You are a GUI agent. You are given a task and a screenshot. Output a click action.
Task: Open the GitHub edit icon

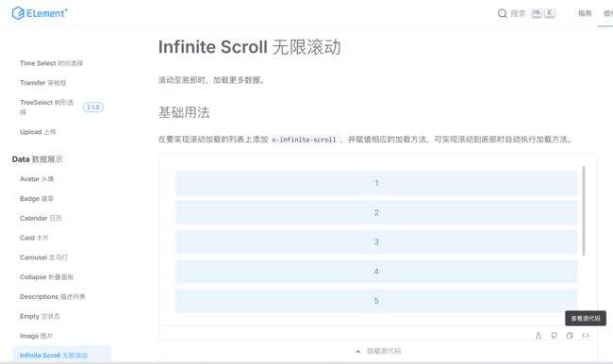point(554,335)
